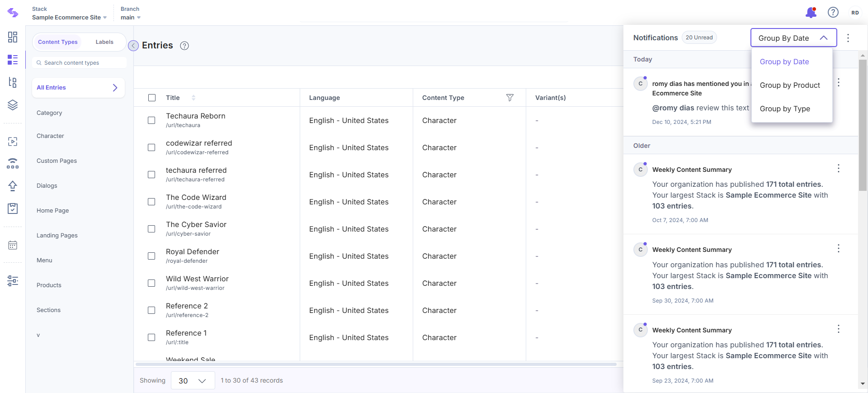Open the Royal Defender entry title
868x393 pixels.
193,252
